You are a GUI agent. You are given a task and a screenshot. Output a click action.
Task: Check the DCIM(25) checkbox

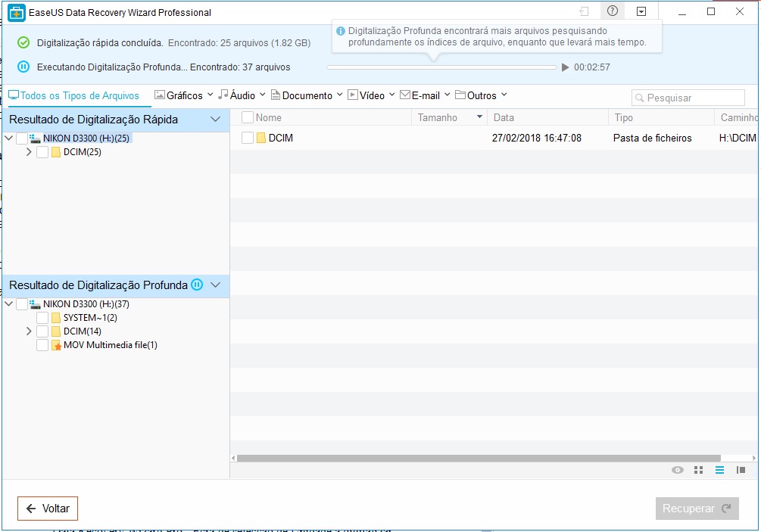pyautogui.click(x=42, y=152)
